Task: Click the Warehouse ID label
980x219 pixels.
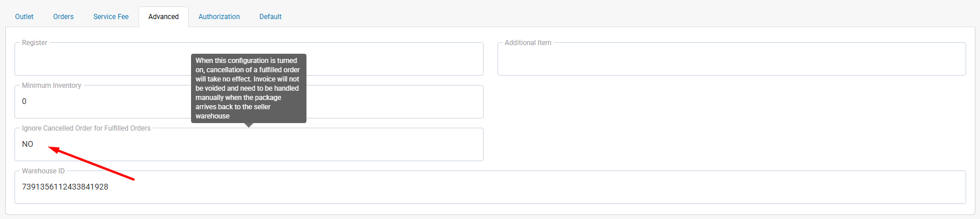Action: pos(43,171)
